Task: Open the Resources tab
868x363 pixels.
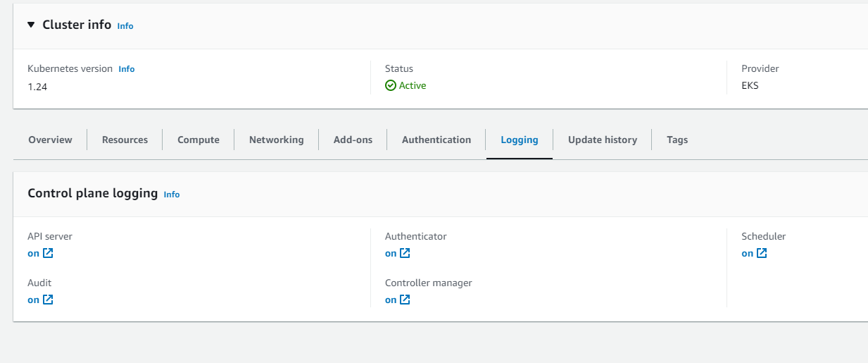Action: [125, 140]
